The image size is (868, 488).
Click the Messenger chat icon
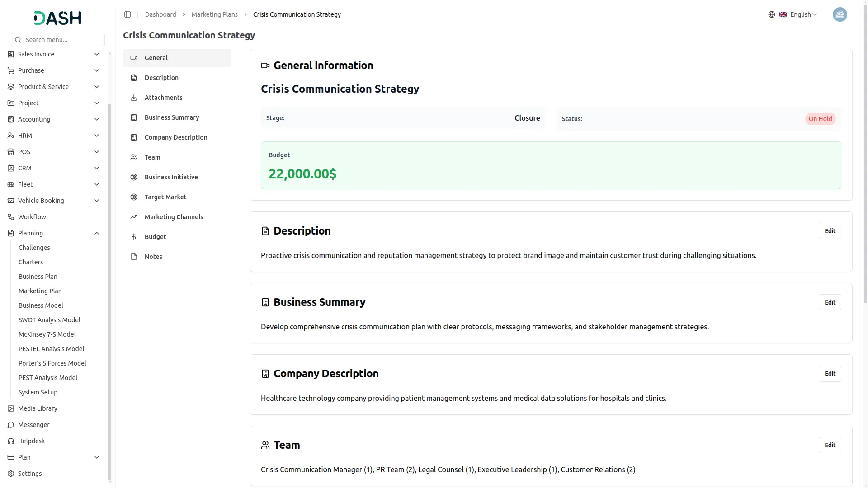[11, 425]
